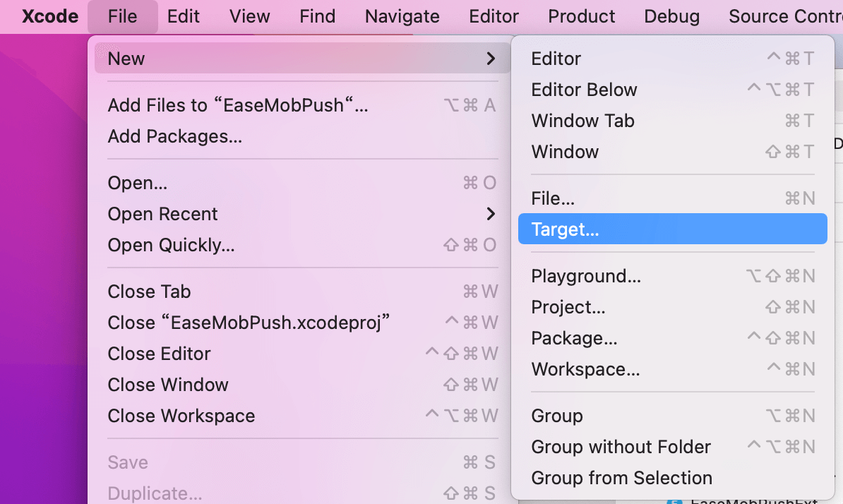Choose Add Packages…
The width and height of the screenshot is (843, 504).
[x=302, y=136]
